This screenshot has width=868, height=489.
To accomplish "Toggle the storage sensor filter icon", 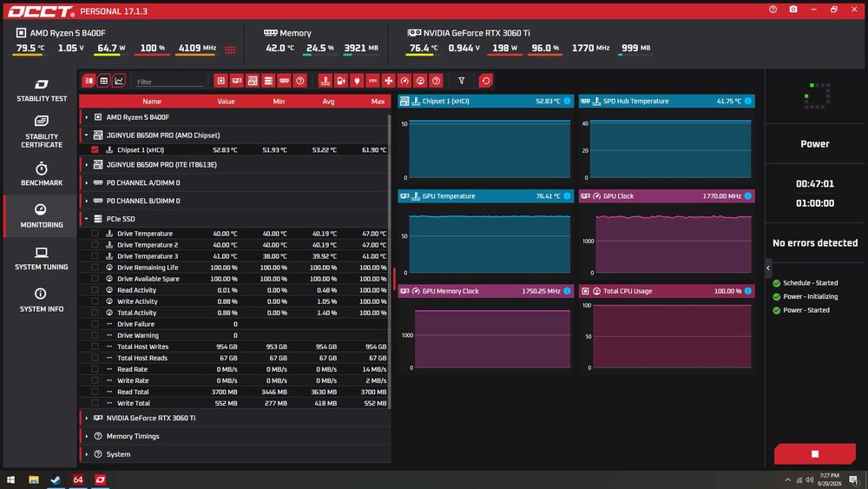I will coord(268,81).
